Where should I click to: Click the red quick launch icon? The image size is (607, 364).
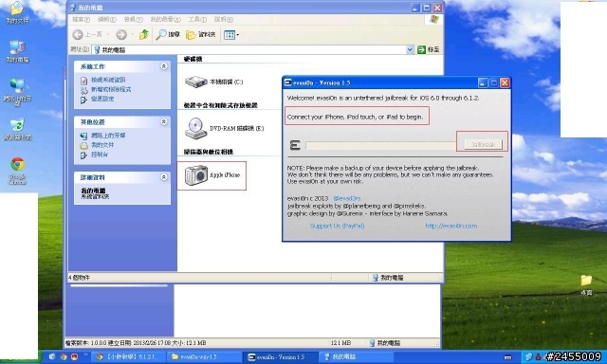(75, 356)
